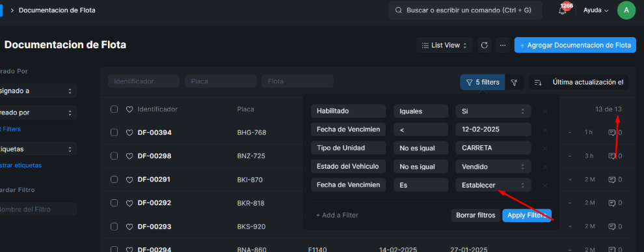644x252 pixels.
Task: Open comments icon on DF-00292 row
Action: tap(612, 203)
